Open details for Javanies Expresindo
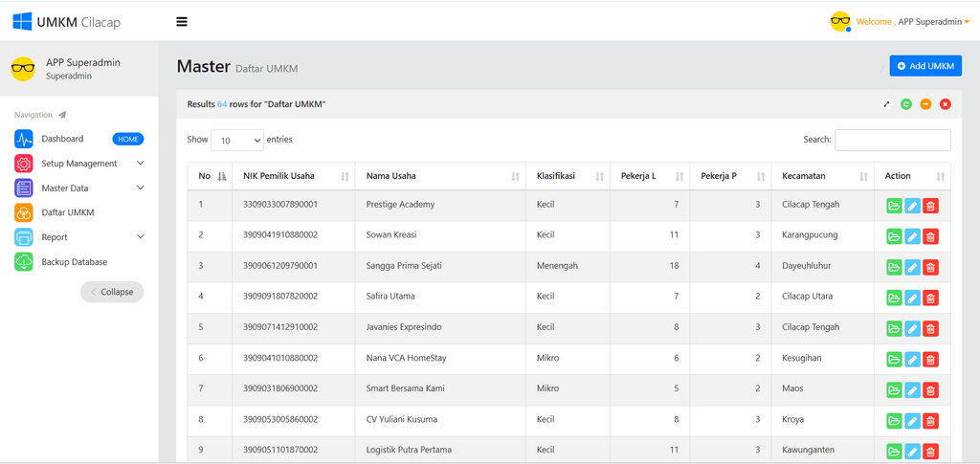Screen dimensions: 980x464 coord(895,328)
